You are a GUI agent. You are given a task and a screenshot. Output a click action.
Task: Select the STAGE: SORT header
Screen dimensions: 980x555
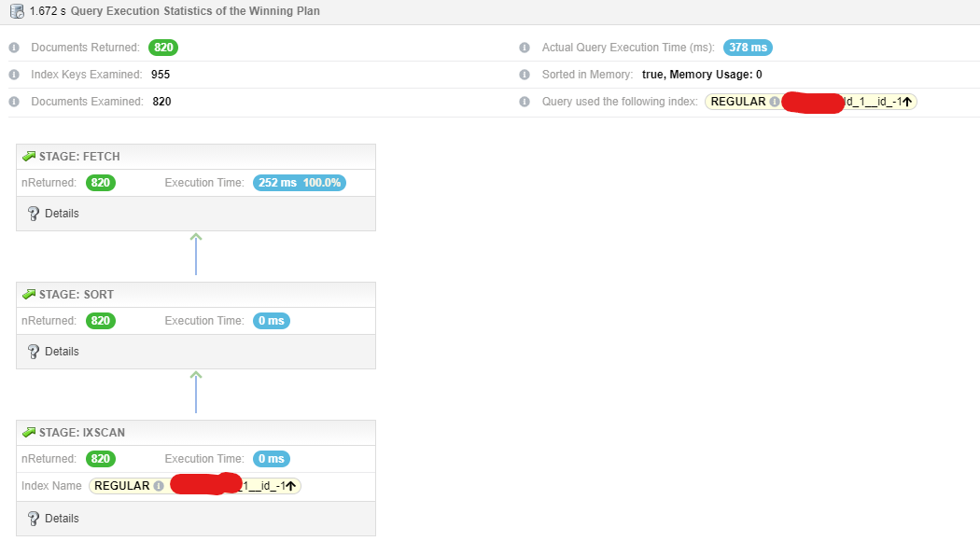(x=196, y=295)
